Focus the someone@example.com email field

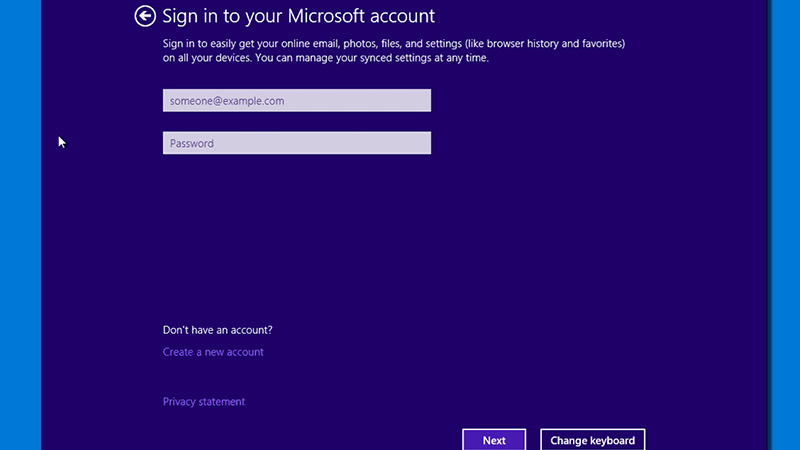click(x=296, y=101)
